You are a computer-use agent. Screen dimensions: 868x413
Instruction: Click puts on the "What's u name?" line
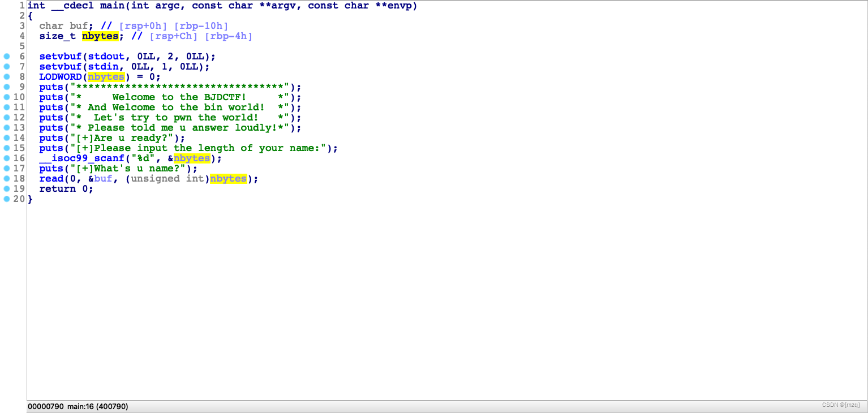51,169
